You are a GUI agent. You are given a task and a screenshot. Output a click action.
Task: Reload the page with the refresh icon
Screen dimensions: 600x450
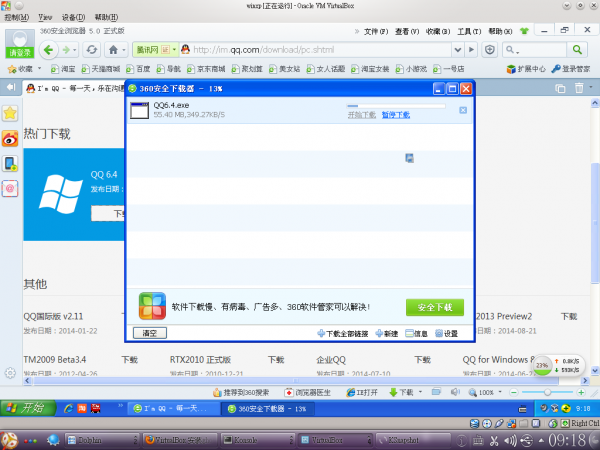click(x=91, y=50)
